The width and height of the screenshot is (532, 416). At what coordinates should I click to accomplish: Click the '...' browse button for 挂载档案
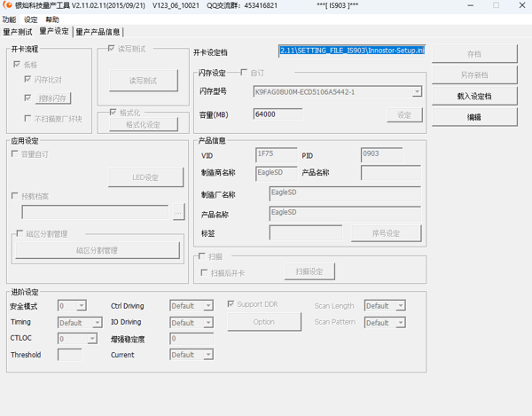(178, 213)
